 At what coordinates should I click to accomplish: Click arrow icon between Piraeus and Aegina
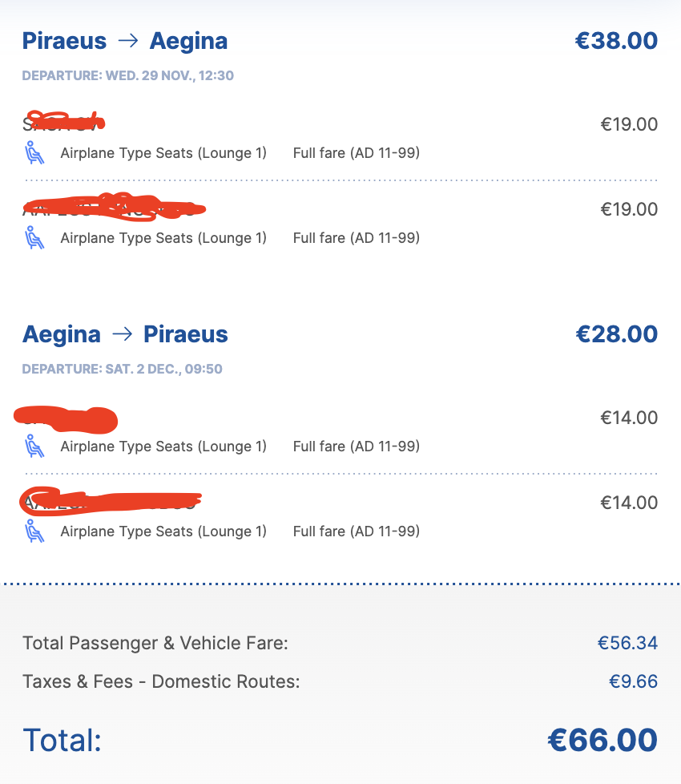128,41
